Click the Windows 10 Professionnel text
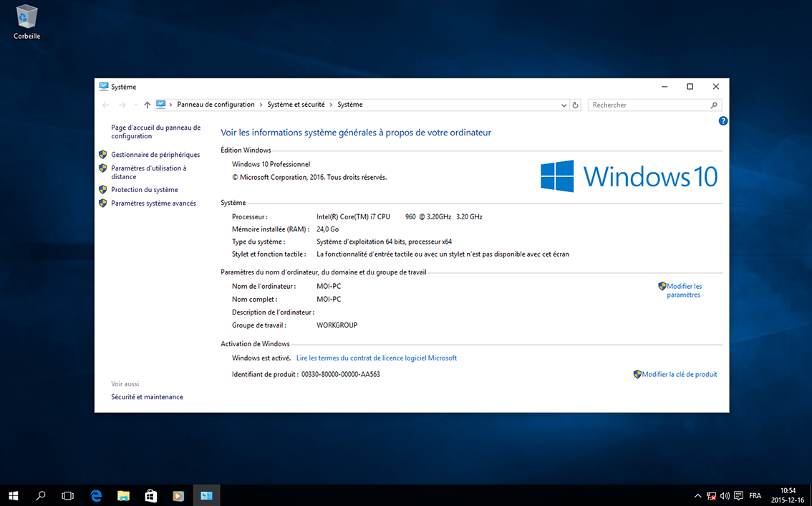The image size is (812, 506). coord(271,164)
